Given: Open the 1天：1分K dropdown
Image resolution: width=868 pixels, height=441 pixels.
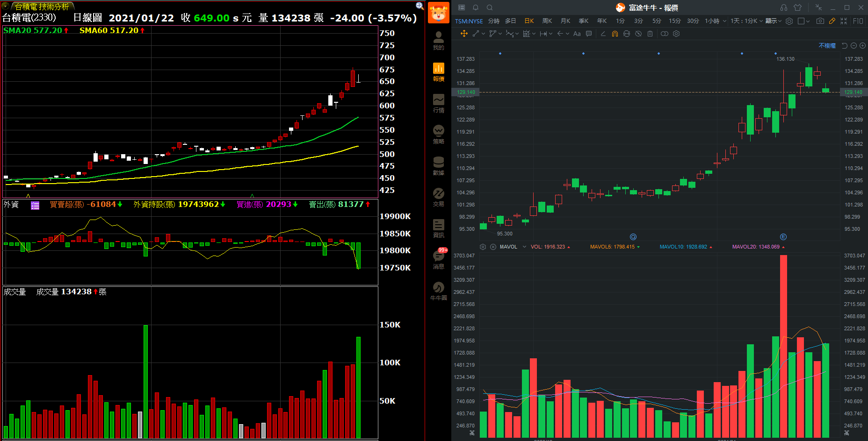Looking at the screenshot, I should (746, 21).
